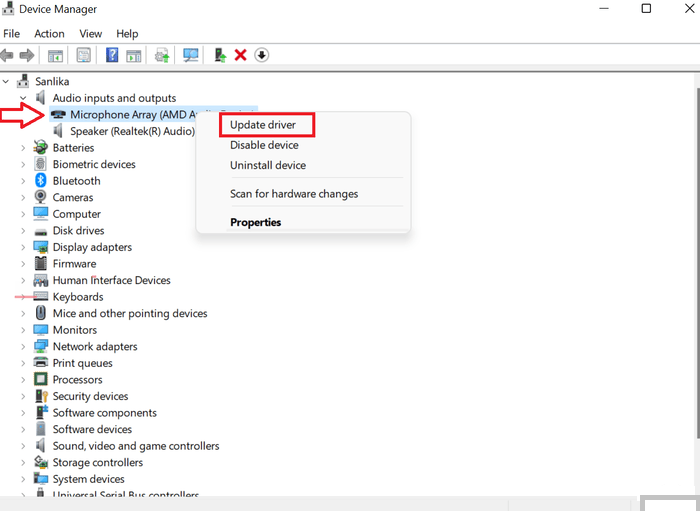Click the update driver toolbar icon with gear
This screenshot has width=700, height=511.
coord(162,55)
